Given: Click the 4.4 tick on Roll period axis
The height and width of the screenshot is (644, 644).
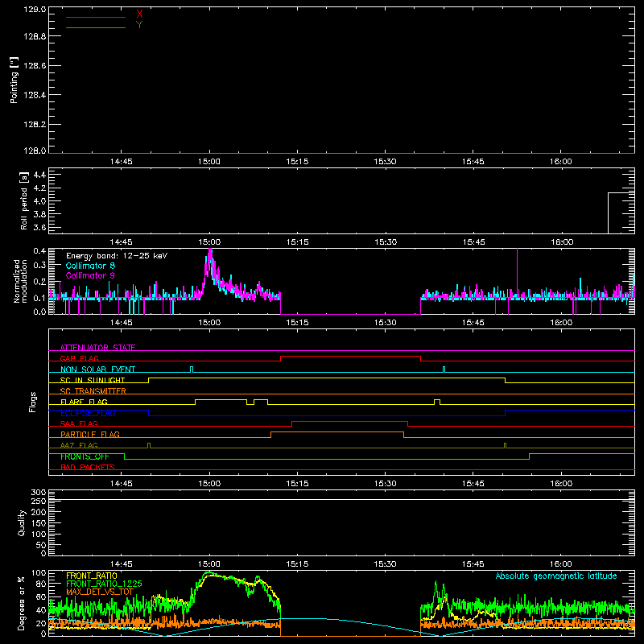Looking at the screenshot, I should click(39, 175).
